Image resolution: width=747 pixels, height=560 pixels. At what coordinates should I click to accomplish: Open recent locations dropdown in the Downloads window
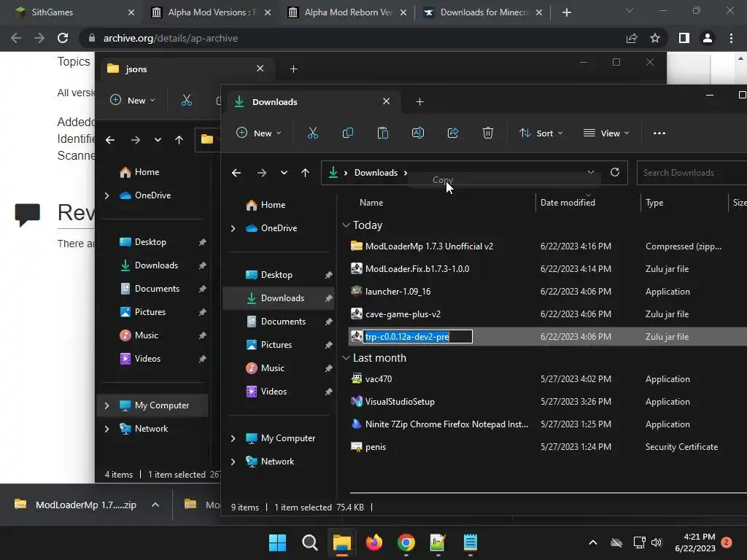(284, 173)
